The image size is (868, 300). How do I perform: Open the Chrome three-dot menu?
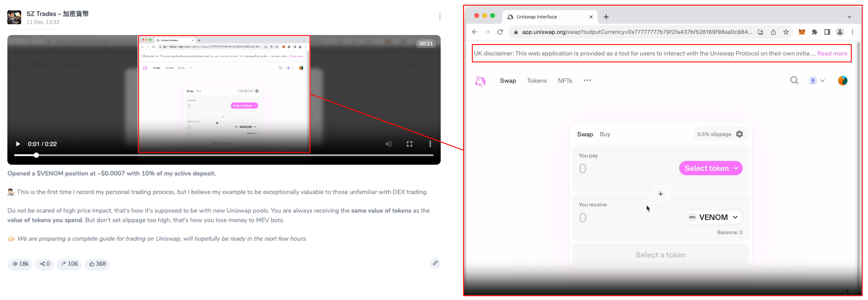click(853, 32)
